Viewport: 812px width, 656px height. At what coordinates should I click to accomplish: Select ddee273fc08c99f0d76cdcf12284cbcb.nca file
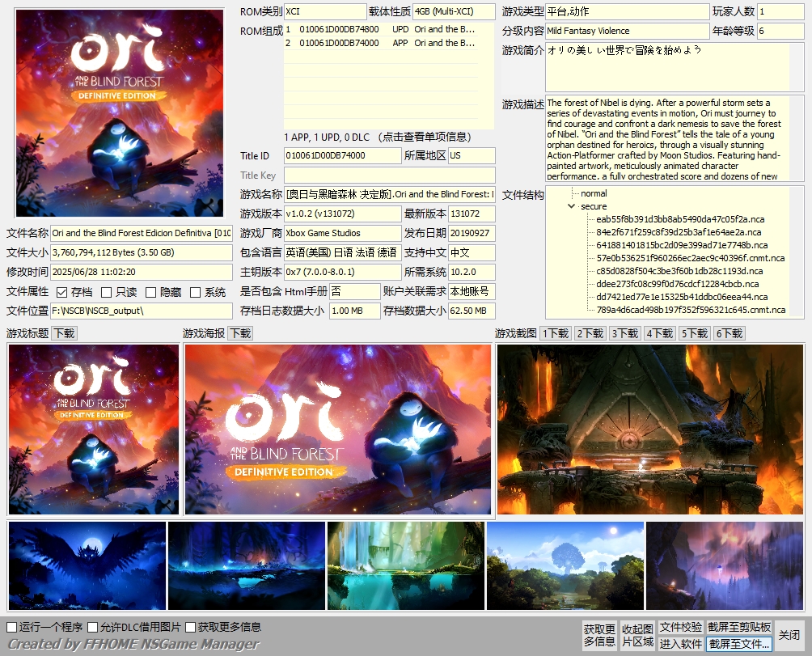(x=678, y=284)
